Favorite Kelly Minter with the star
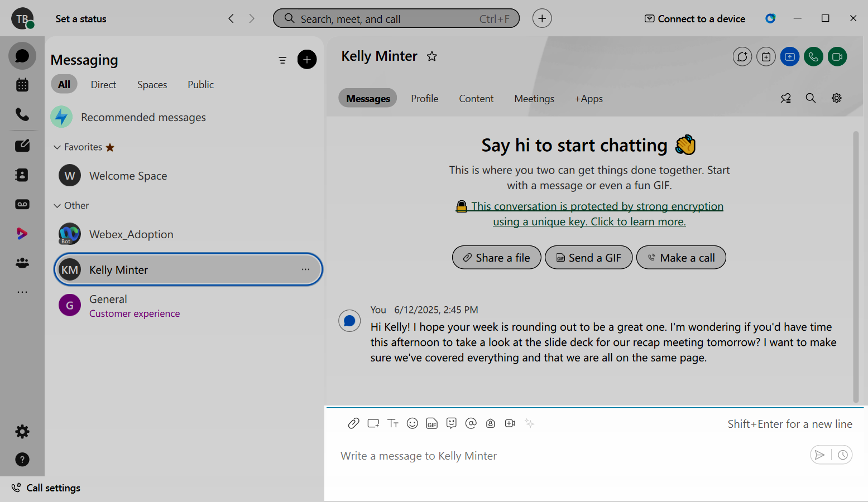The height and width of the screenshot is (502, 868). [432, 56]
